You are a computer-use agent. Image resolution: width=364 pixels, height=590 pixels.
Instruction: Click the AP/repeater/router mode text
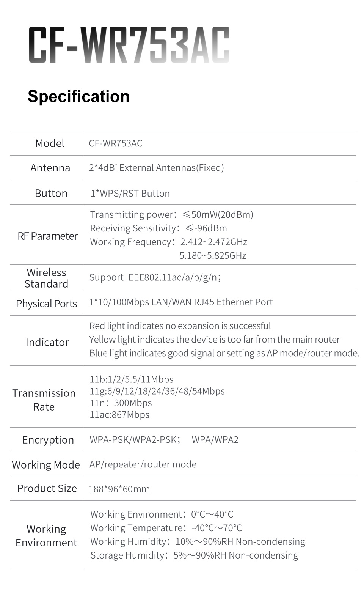tap(143, 464)
